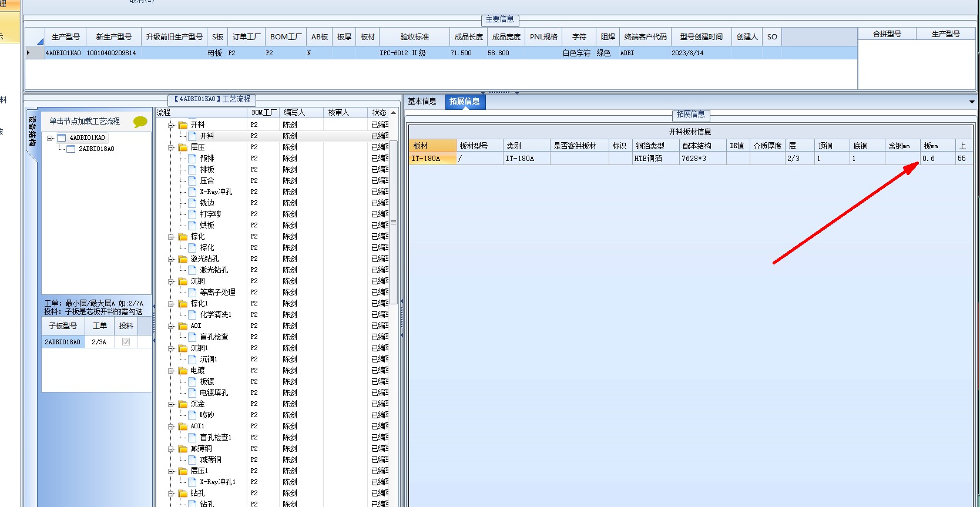Collapse the 棕化 folder node

tap(172, 237)
